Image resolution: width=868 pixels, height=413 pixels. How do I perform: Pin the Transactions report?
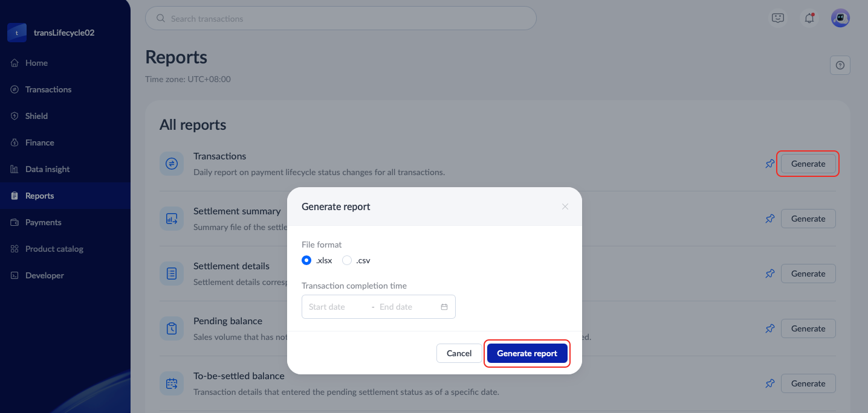pos(769,164)
